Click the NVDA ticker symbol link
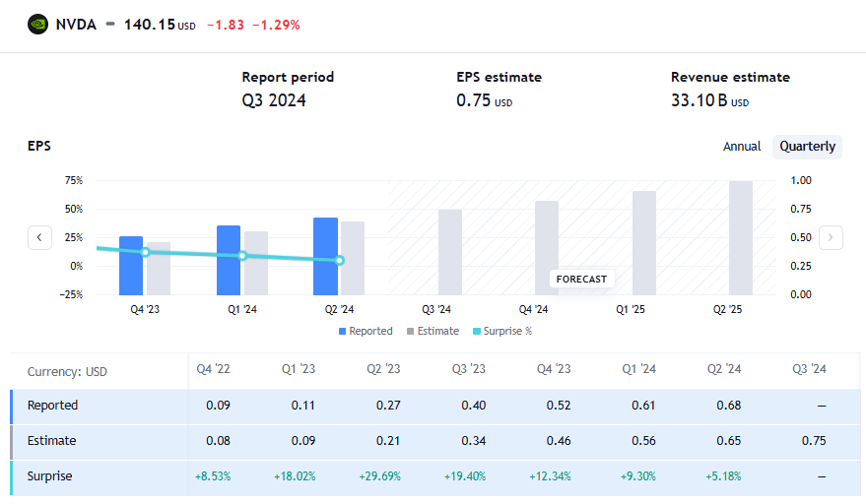Viewport: 866px width, 504px height. (x=76, y=25)
